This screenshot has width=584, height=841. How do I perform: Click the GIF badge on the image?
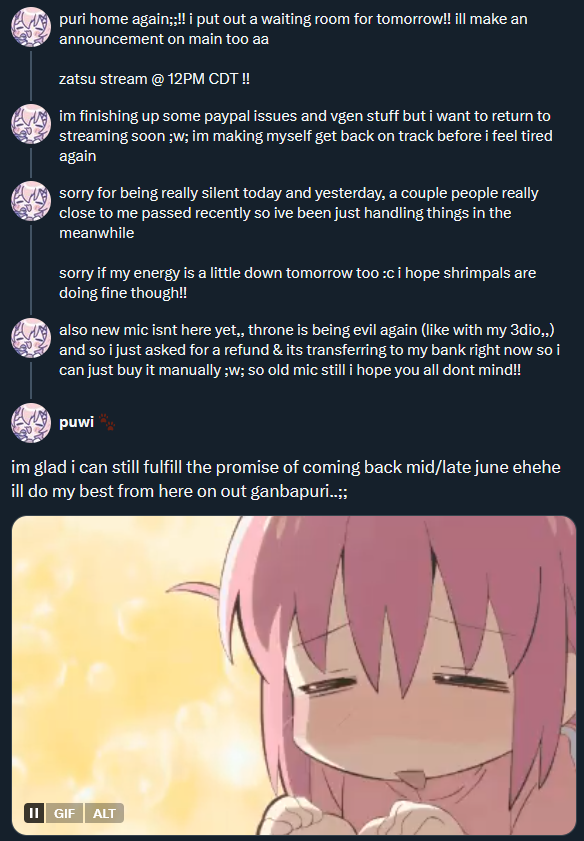coord(64,813)
